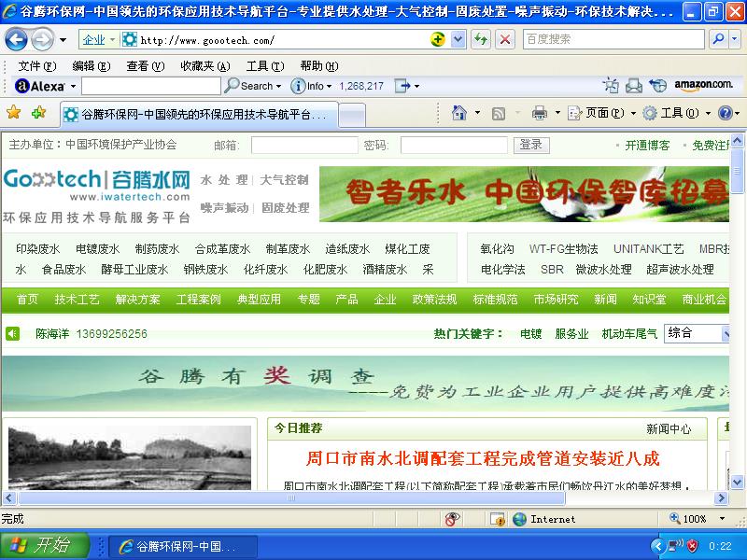The width and height of the screenshot is (747, 560).
Task: Click the Alexa page-arrow icon after rank
Action: pos(402,86)
